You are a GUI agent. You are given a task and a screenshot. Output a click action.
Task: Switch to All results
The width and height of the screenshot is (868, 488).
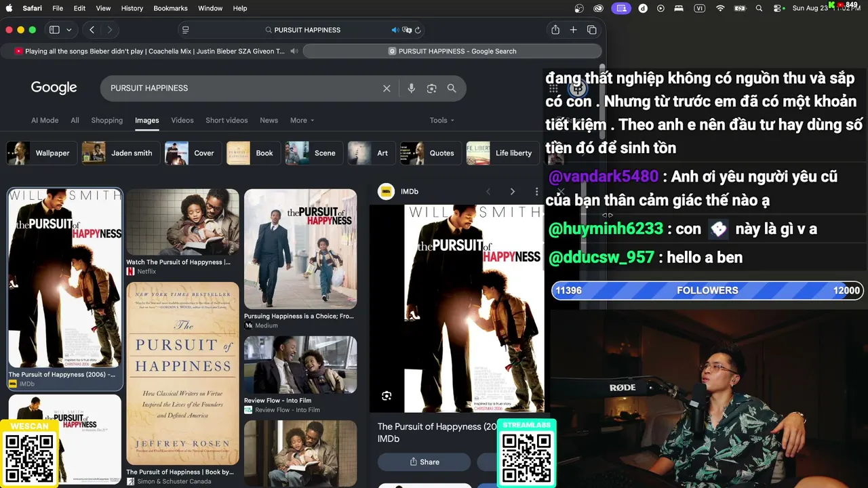point(75,120)
